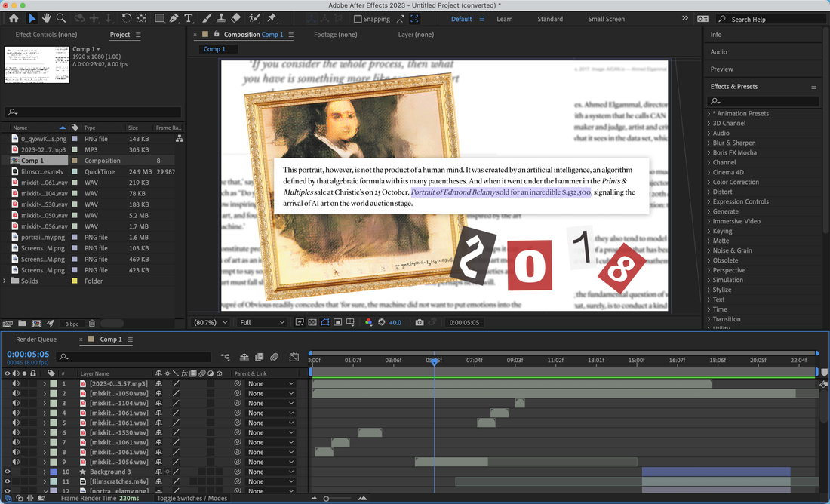The image size is (830, 504).
Task: Select the Brush tool
Action: tap(207, 18)
